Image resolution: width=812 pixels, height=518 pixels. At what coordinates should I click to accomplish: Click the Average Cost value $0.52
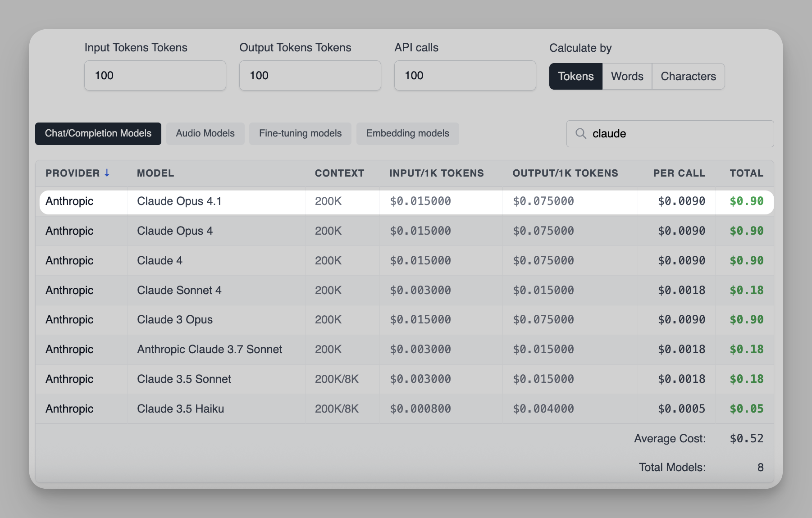747,439
